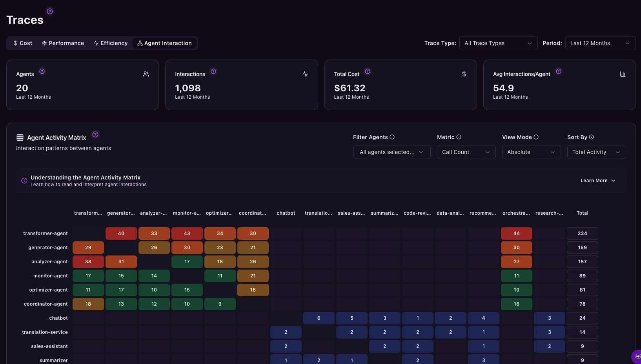Click the info icon next to Sort By
641x364 pixels.
[x=592, y=137]
